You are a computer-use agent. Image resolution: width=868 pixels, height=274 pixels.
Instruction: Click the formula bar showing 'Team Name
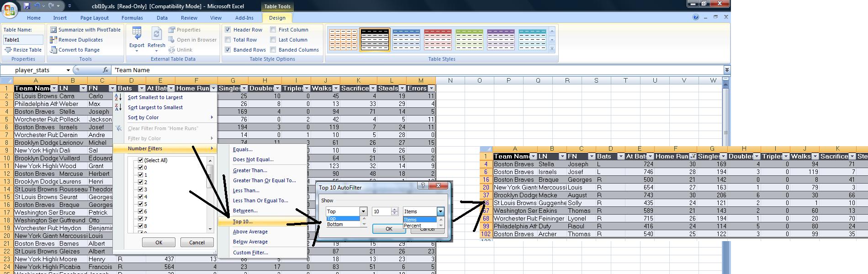coord(417,70)
